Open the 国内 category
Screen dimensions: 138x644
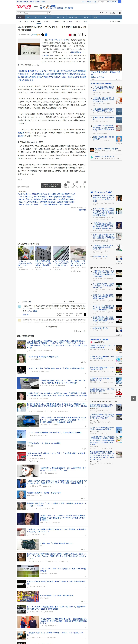26,21
